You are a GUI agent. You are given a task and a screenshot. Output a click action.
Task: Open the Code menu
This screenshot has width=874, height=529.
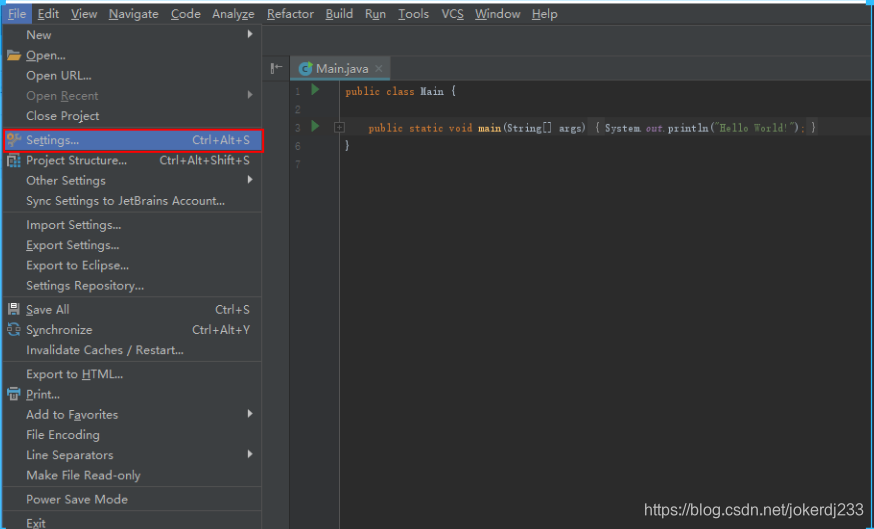pyautogui.click(x=186, y=14)
